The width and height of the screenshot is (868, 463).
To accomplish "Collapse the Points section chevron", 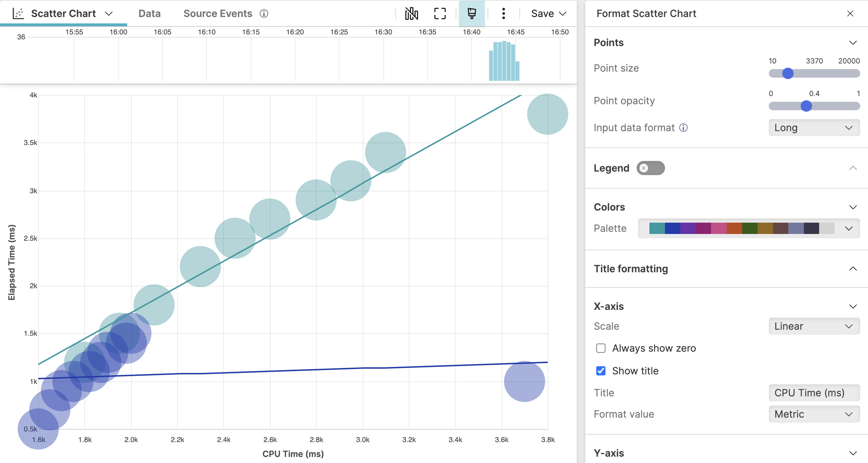I will [853, 43].
